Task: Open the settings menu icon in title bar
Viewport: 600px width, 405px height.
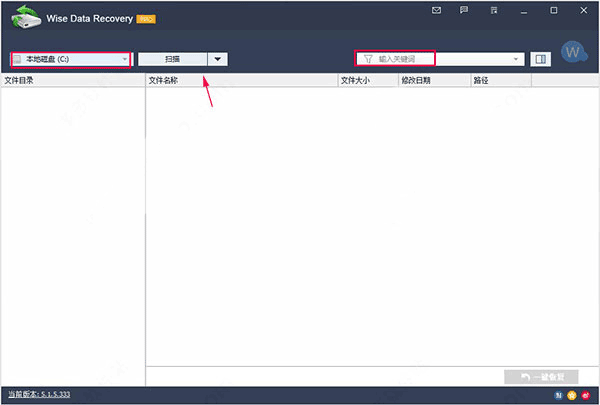Action: (x=494, y=10)
